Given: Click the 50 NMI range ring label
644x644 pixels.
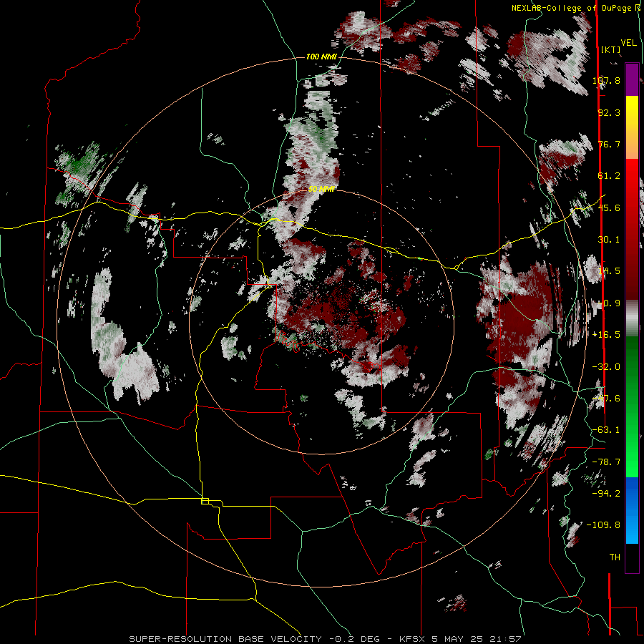Looking at the screenshot, I should coord(321,190).
